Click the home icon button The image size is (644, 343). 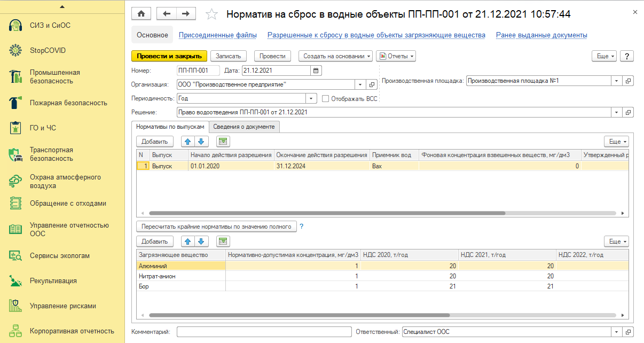pyautogui.click(x=142, y=14)
